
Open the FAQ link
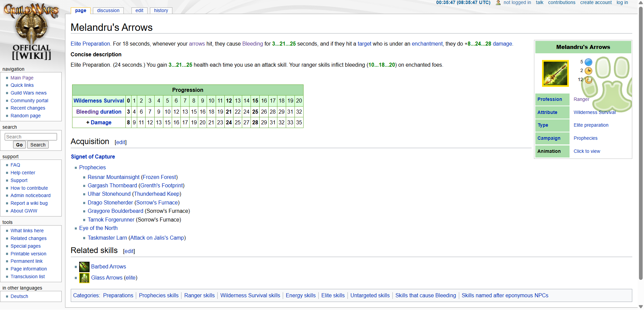[x=15, y=165]
